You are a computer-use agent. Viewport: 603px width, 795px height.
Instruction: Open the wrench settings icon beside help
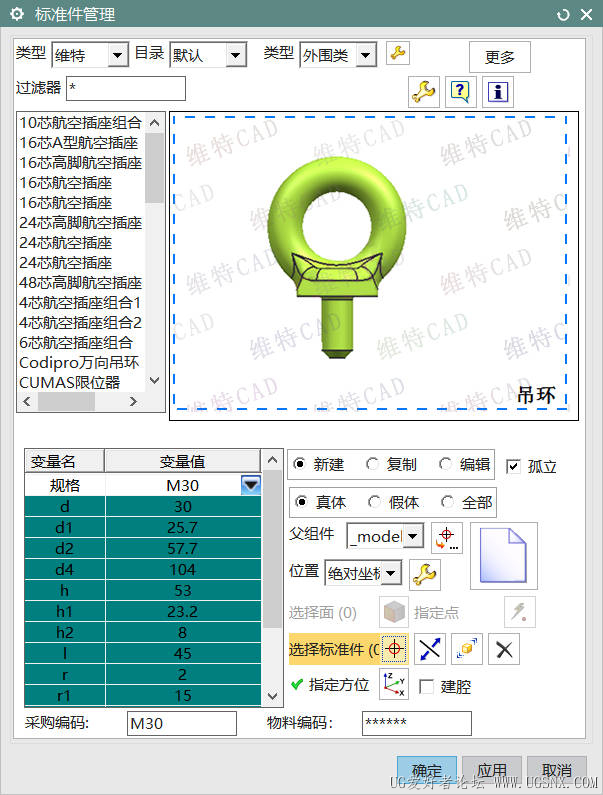pos(423,92)
